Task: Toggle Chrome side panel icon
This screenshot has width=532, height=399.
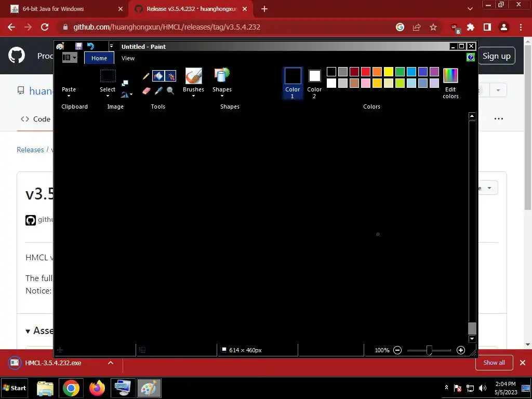Action: point(487,27)
